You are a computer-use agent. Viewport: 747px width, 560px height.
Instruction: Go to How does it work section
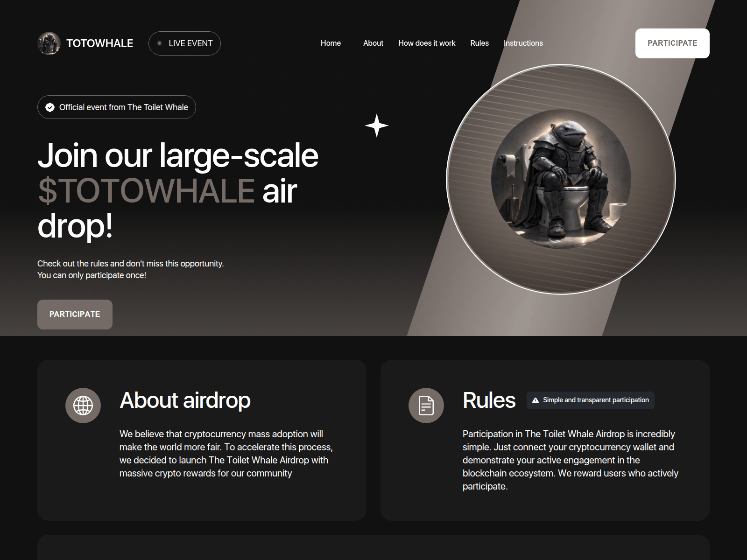click(427, 43)
